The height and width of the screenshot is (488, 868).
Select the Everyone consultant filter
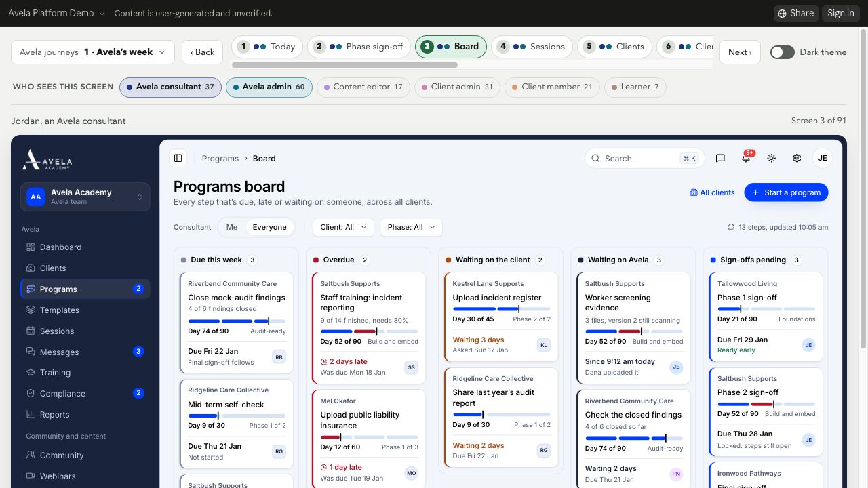pos(270,227)
